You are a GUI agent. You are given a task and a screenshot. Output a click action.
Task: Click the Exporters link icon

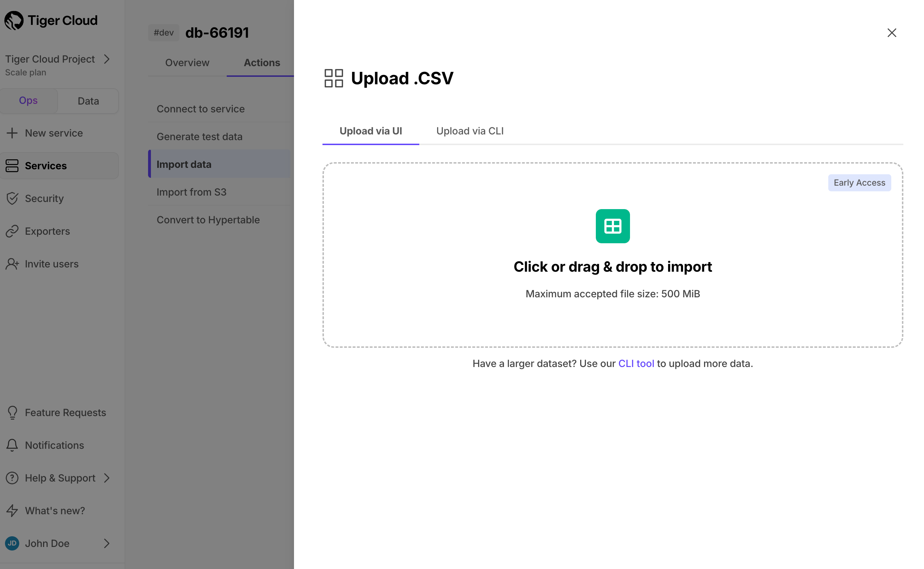[12, 231]
